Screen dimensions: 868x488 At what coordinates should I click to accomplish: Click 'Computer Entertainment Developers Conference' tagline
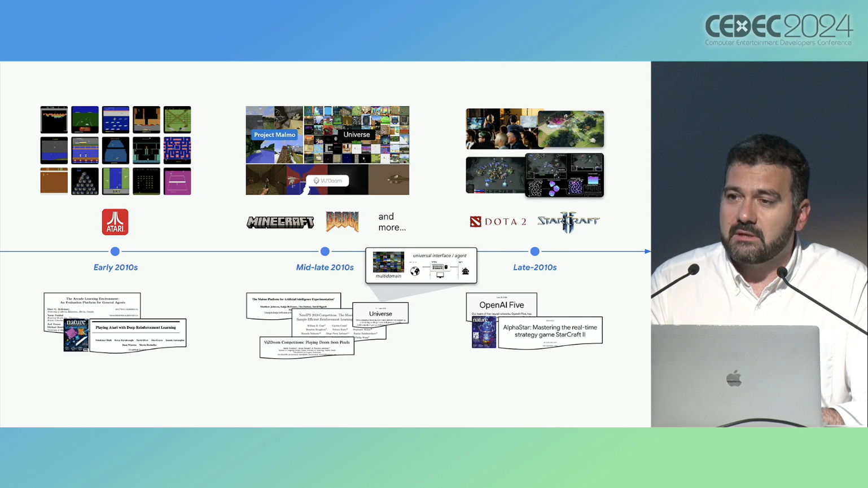coord(778,43)
